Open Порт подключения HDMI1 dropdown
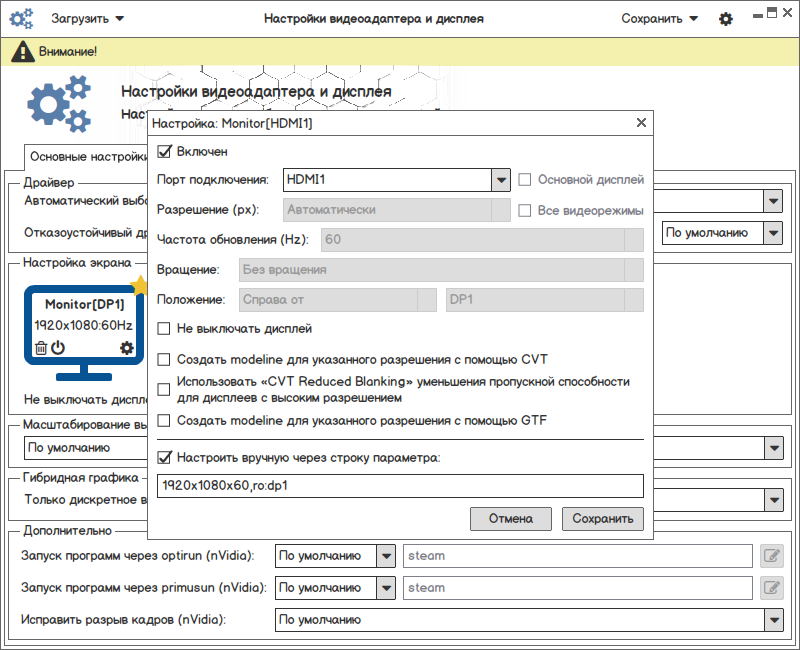The width and height of the screenshot is (800, 650). (x=397, y=180)
